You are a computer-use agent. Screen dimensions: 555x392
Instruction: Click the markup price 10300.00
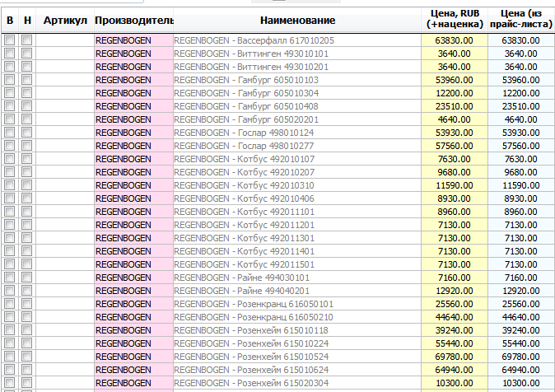point(454,383)
